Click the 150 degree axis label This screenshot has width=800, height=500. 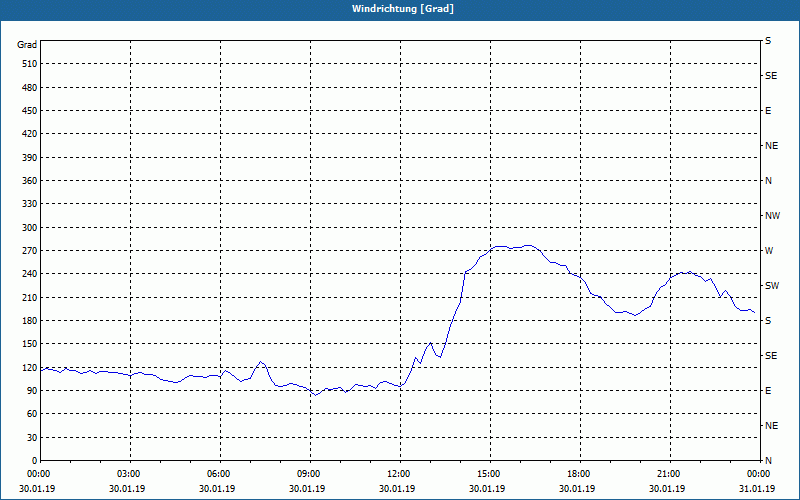click(x=30, y=344)
